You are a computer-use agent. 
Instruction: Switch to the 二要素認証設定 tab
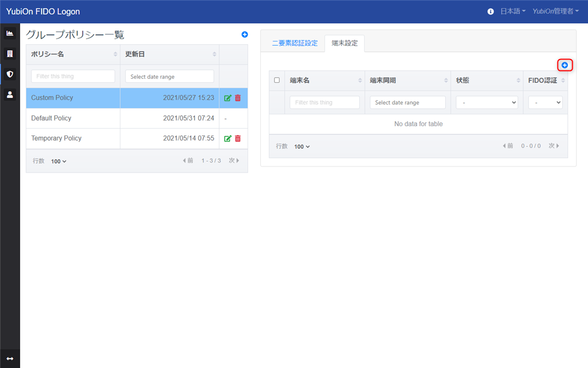coord(295,43)
